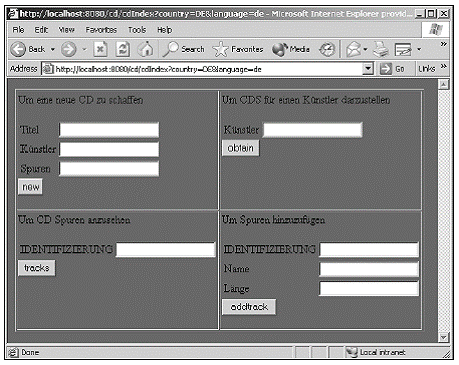Click 'Um CDS für einen Künstler darzustellen' heading
Viewport: 459px width, 365px height.
click(306, 100)
